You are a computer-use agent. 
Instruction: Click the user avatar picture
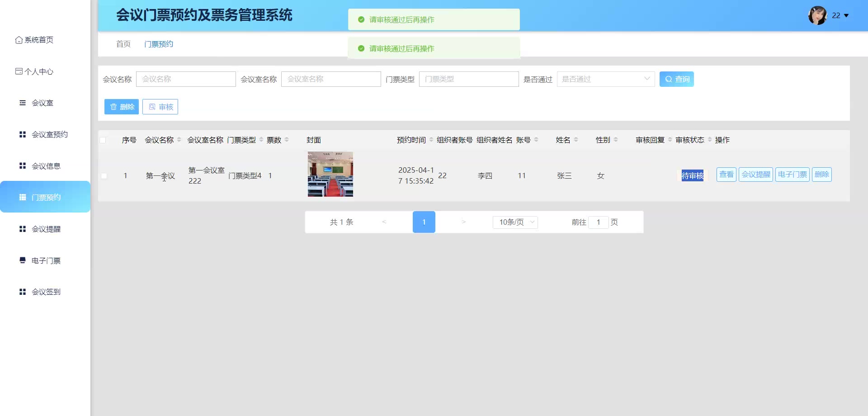pos(817,15)
